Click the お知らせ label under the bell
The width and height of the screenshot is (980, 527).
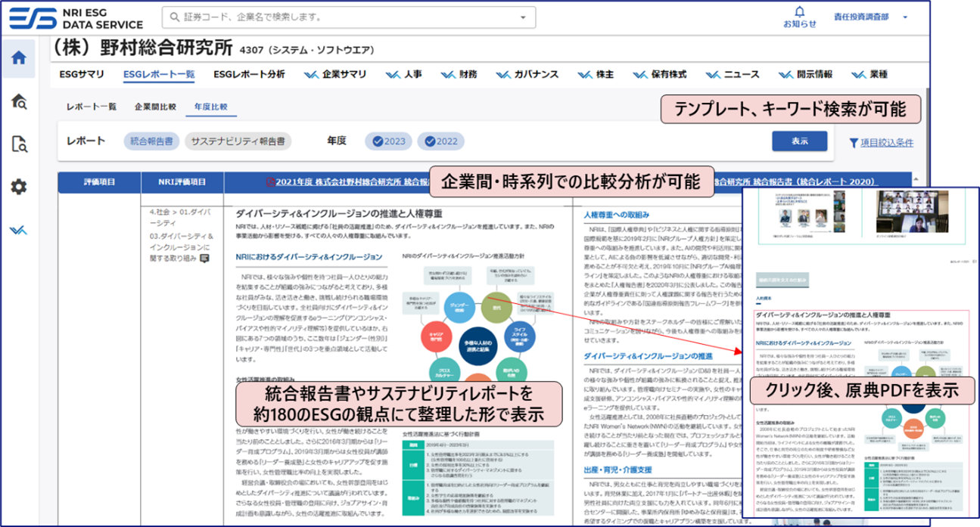click(800, 24)
